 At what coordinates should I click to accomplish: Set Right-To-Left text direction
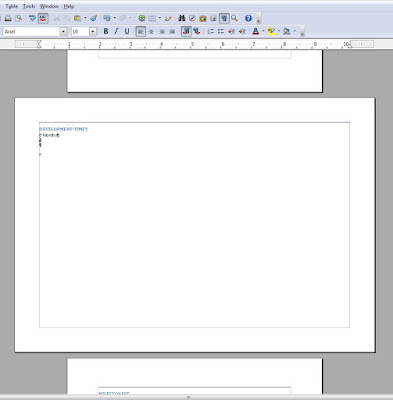(197, 31)
